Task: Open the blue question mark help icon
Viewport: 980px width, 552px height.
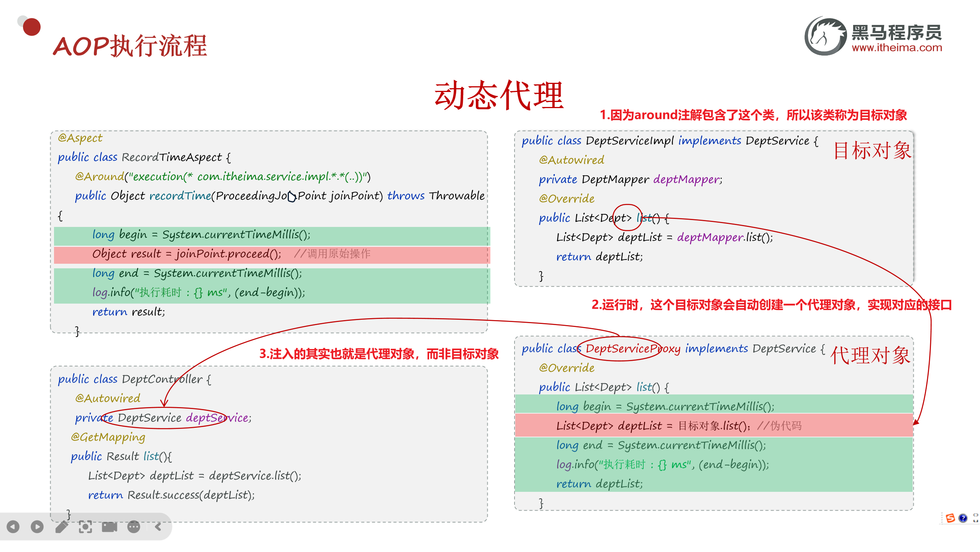Action: (x=963, y=518)
